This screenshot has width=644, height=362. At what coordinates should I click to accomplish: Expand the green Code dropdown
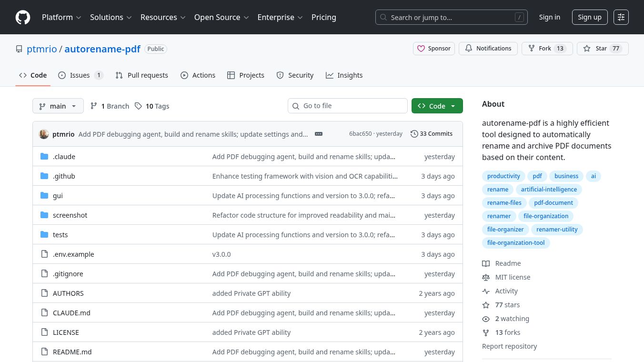point(437,106)
